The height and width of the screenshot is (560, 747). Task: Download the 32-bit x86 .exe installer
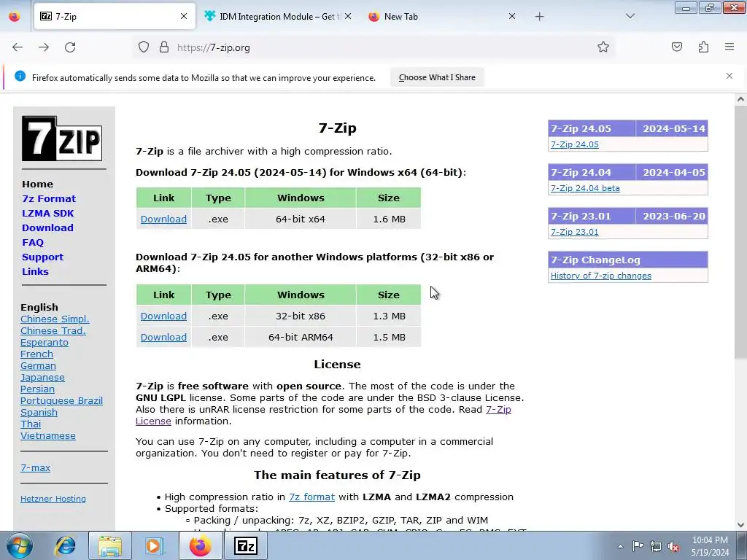coord(163,316)
